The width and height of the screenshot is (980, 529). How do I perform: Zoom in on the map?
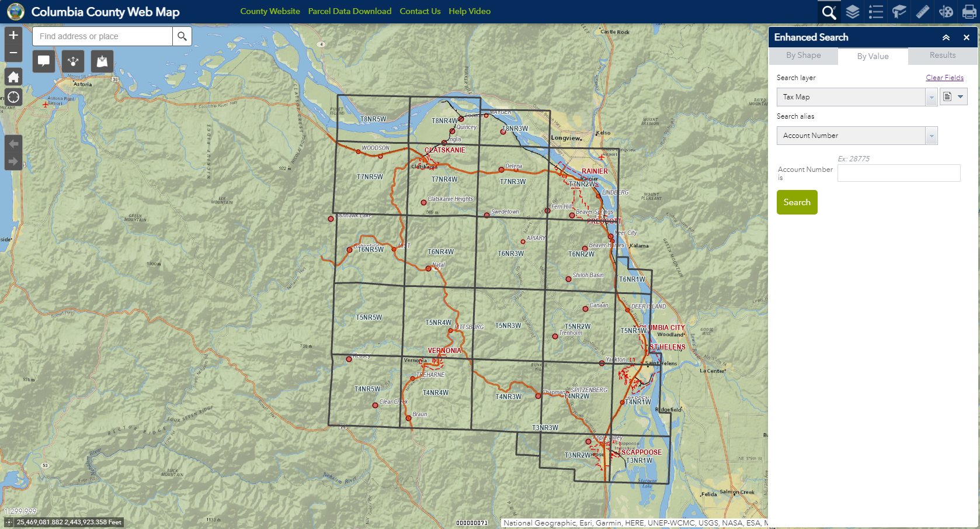(x=13, y=36)
